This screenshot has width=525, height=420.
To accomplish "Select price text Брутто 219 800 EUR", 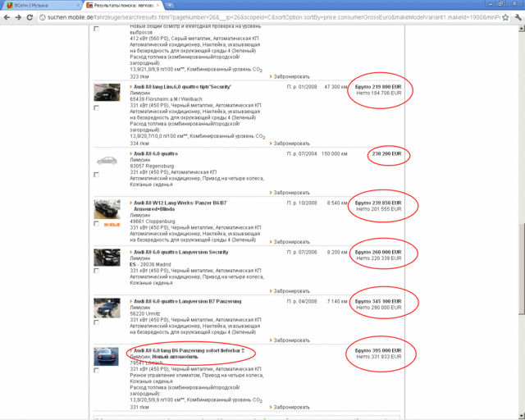I will (378, 87).
